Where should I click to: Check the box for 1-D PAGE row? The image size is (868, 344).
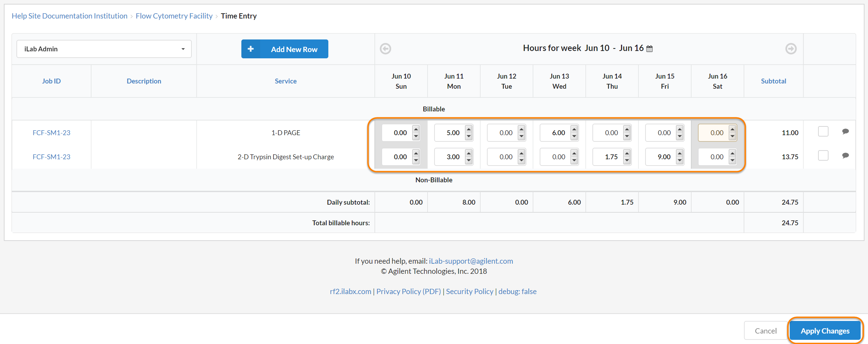823,132
